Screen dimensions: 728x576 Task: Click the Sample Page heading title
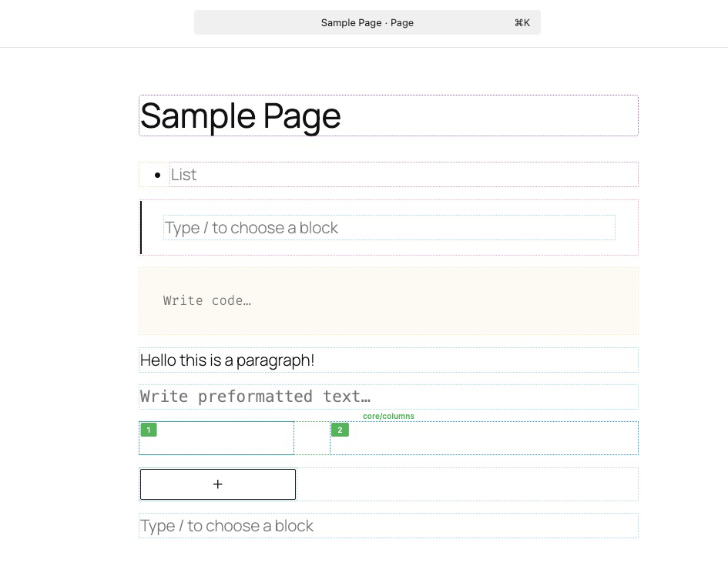pos(240,116)
